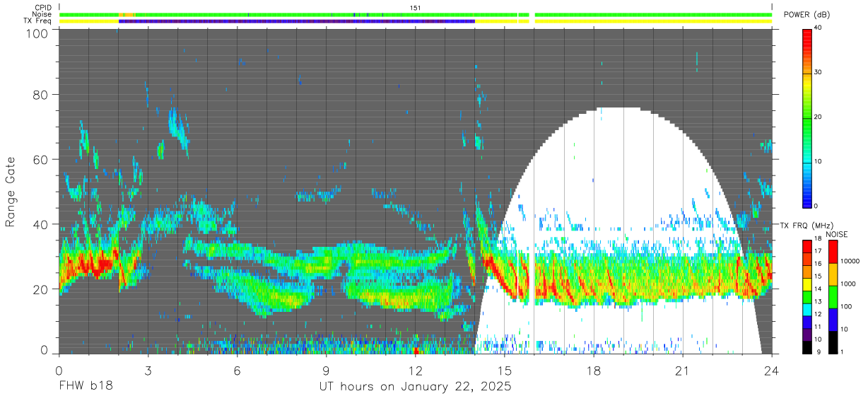Click UT hours tick label "18"
This screenshot has width=868, height=401.
[594, 371]
